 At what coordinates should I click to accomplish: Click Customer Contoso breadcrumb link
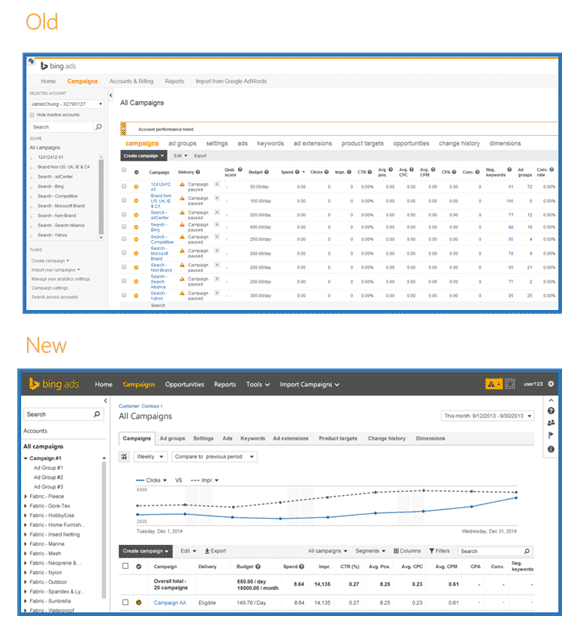139,406
